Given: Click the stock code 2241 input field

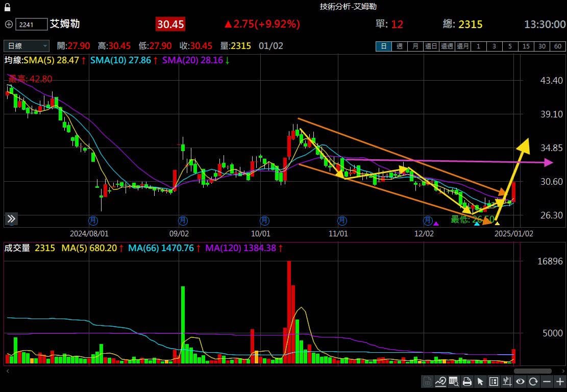Looking at the screenshot, I should [31, 24].
